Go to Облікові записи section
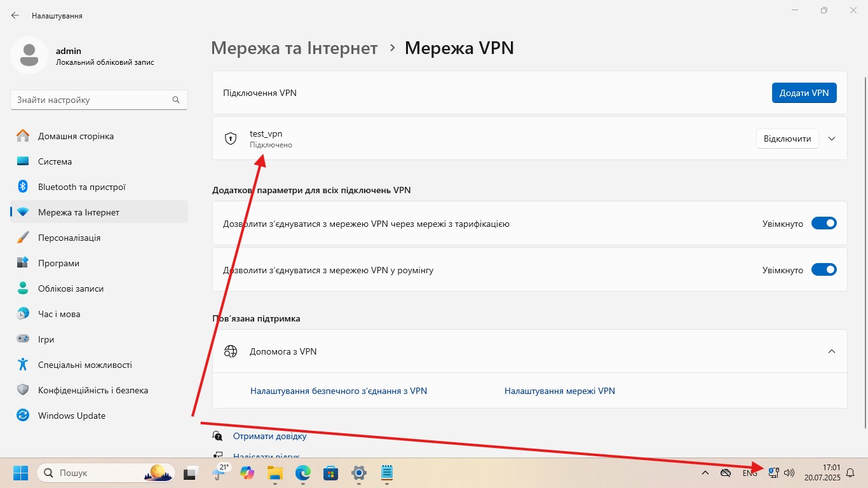 click(x=70, y=288)
